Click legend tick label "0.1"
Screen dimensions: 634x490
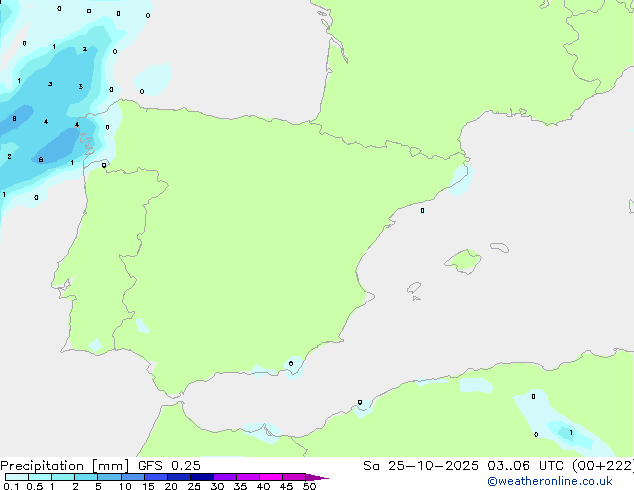coord(11,486)
